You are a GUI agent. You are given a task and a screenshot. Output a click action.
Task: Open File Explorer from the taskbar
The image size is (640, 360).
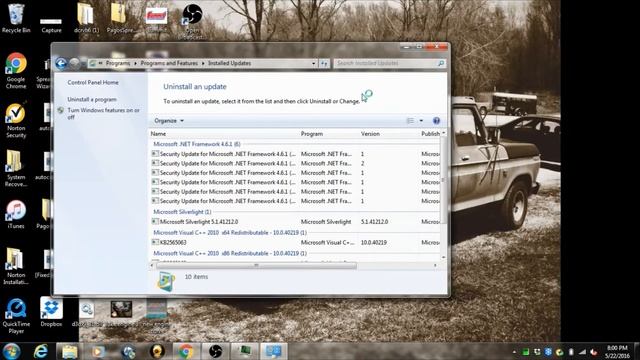point(69,351)
